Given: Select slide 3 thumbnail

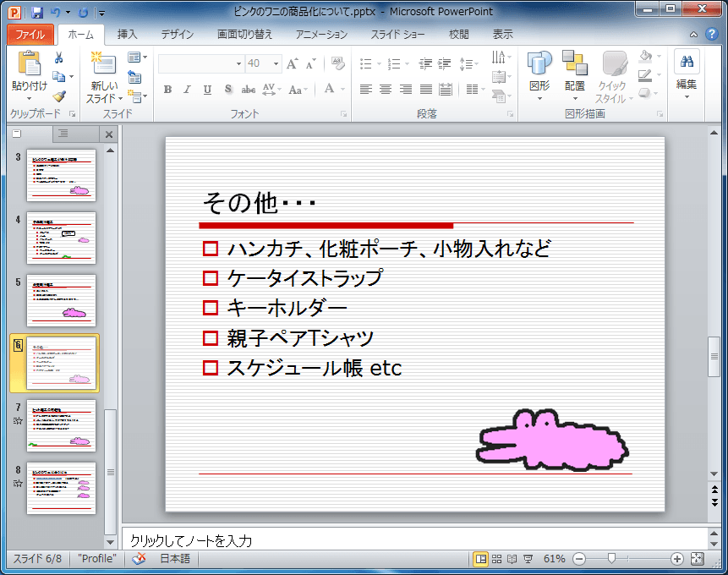Looking at the screenshot, I should click(x=61, y=175).
